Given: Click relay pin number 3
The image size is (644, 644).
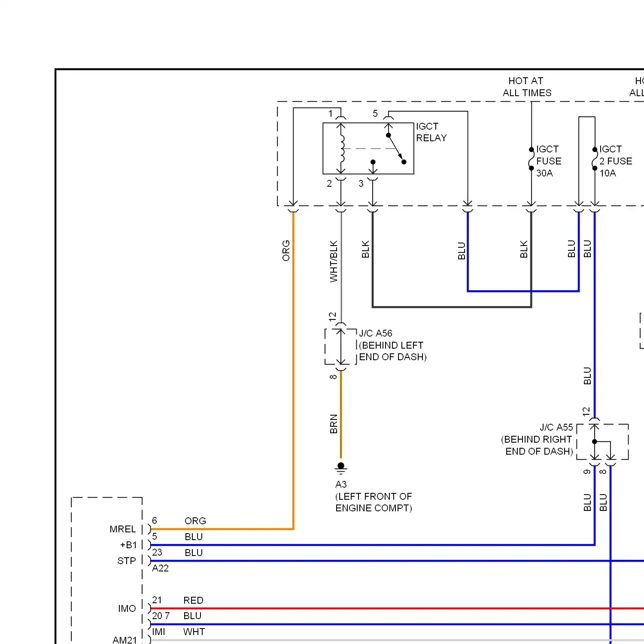Looking at the screenshot, I should pos(361,183).
